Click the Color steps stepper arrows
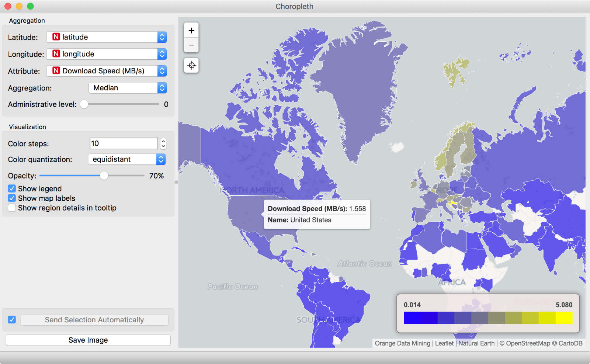The image size is (590, 364). coord(163,143)
